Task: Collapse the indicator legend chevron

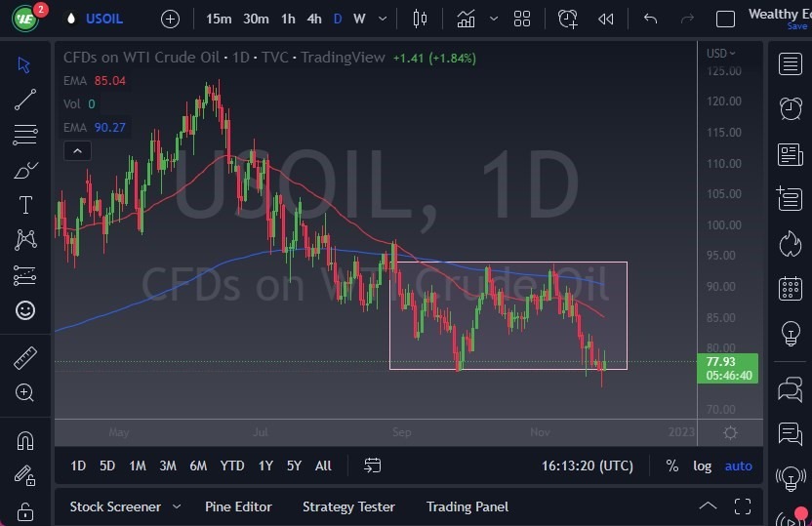Action: [77, 150]
